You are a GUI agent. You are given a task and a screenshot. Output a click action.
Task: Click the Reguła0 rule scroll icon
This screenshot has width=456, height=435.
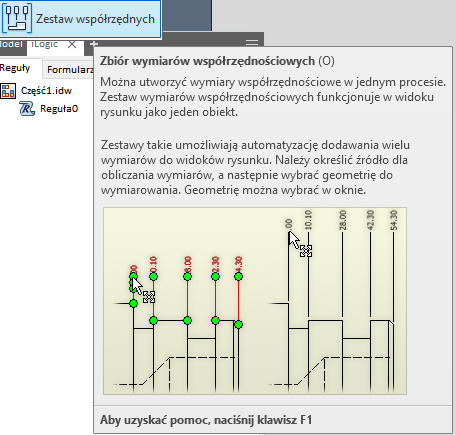point(27,109)
